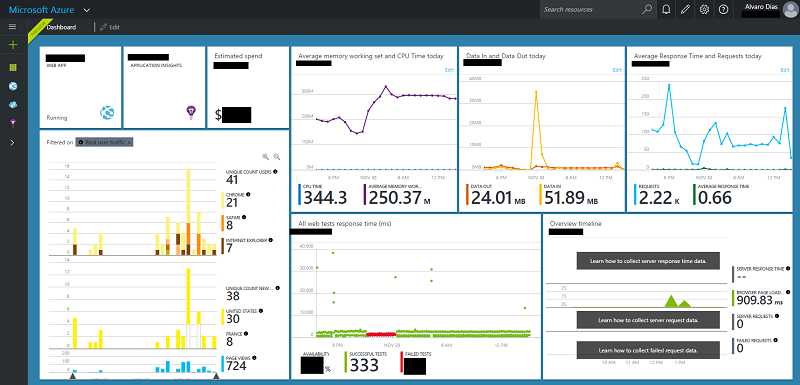Open the Web App tile

(81, 87)
